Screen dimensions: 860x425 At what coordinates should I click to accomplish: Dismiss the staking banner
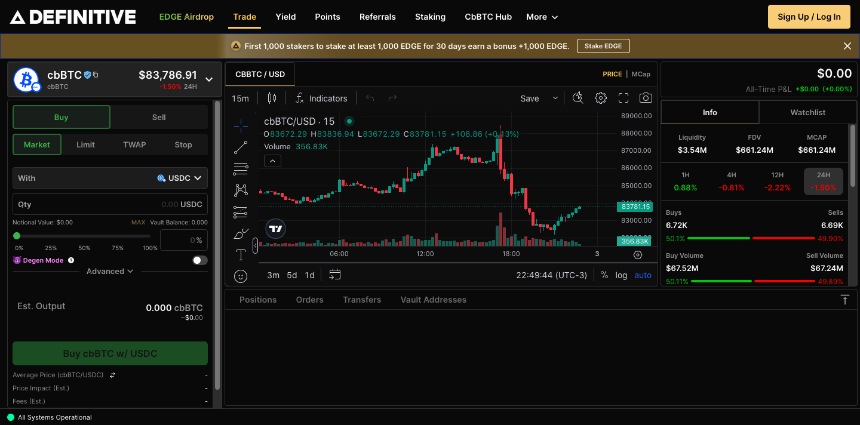pyautogui.click(x=847, y=46)
